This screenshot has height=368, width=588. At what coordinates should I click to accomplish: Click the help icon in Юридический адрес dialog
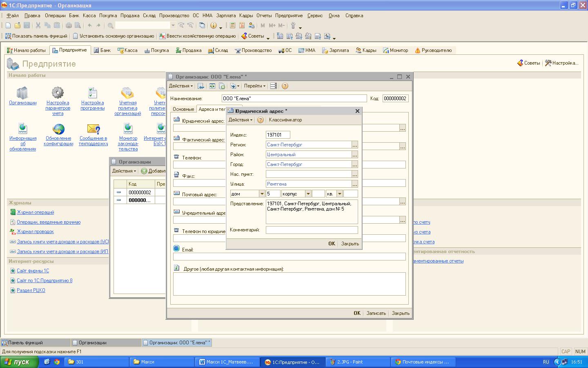point(261,120)
